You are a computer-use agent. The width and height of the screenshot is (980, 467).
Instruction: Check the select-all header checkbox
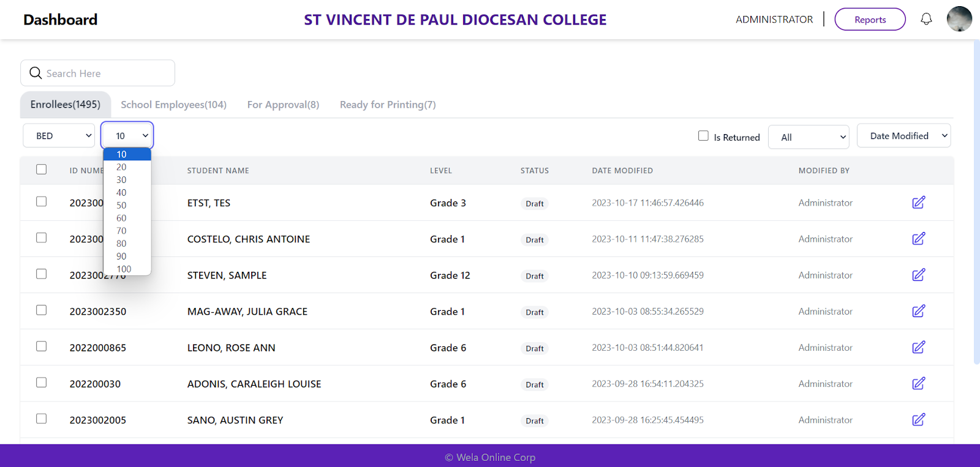tap(41, 170)
